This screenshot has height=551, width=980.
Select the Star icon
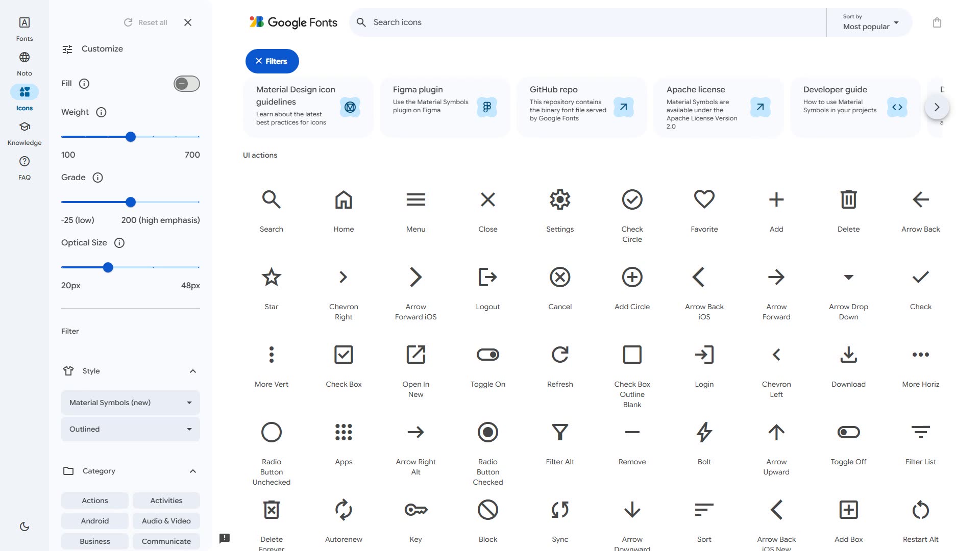tap(272, 277)
